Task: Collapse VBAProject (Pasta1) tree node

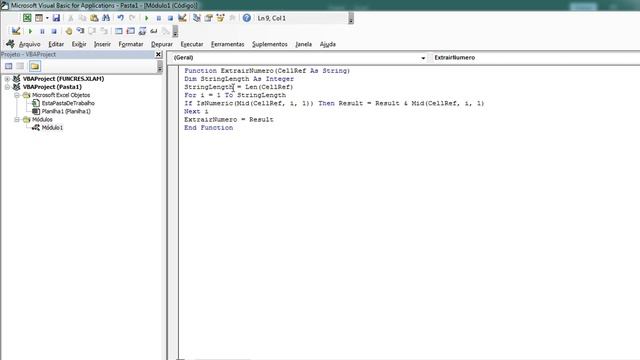Action: [x=7, y=87]
